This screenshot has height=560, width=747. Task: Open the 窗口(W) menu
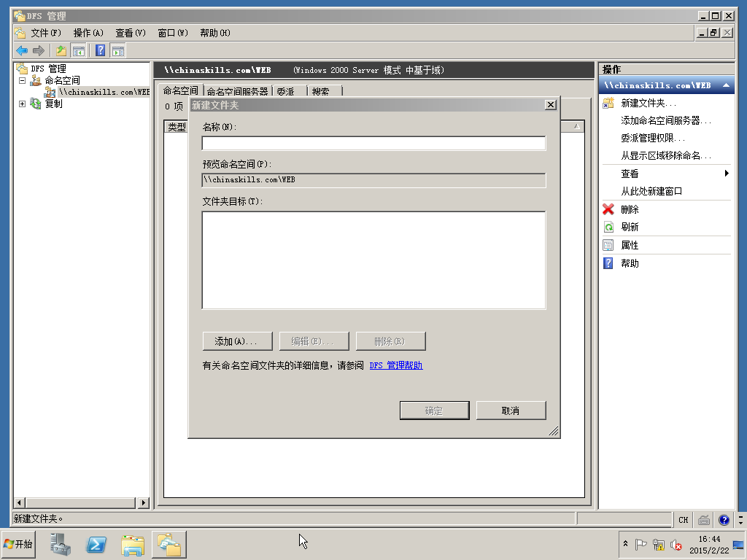(172, 33)
